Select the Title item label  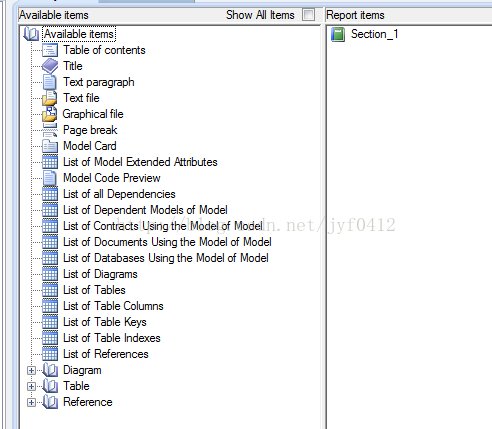pyautogui.click(x=73, y=66)
